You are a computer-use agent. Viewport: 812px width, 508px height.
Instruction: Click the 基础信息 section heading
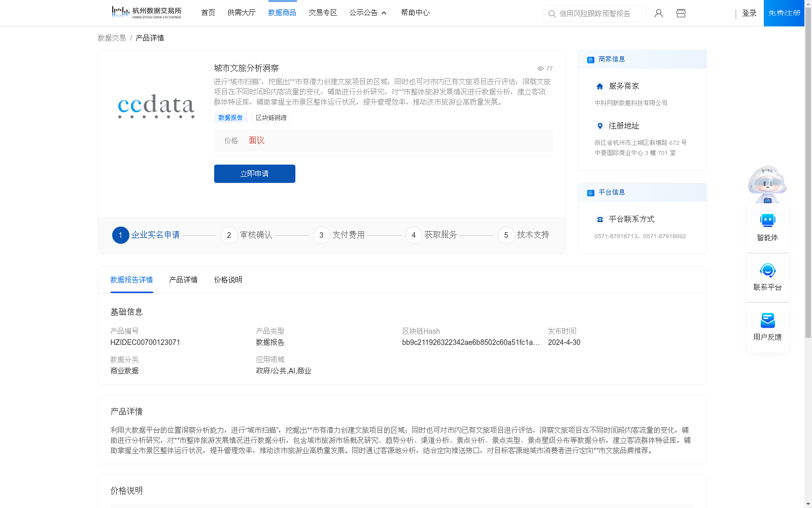[126, 312]
